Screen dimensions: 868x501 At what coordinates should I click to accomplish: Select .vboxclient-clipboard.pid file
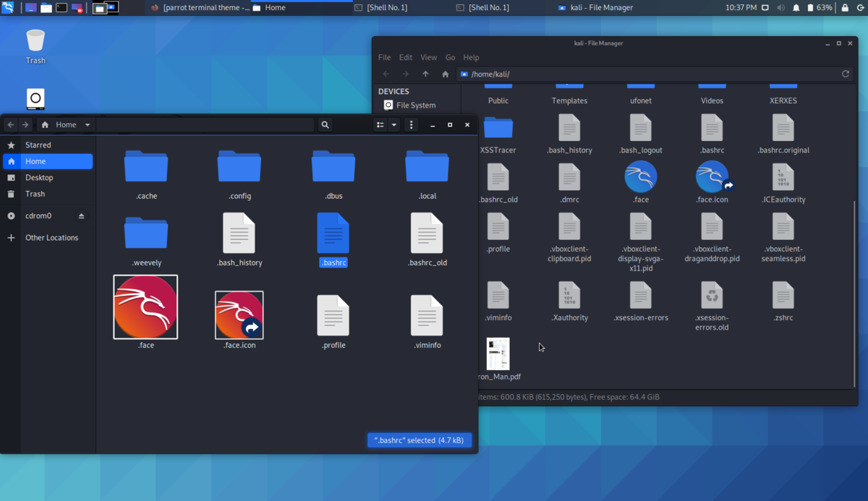tap(569, 238)
